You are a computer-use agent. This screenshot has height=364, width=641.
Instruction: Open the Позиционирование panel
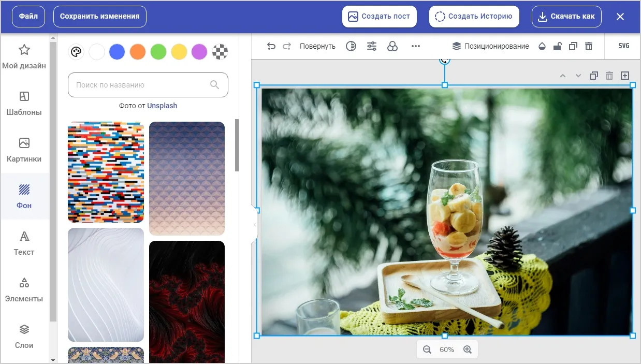tap(490, 46)
